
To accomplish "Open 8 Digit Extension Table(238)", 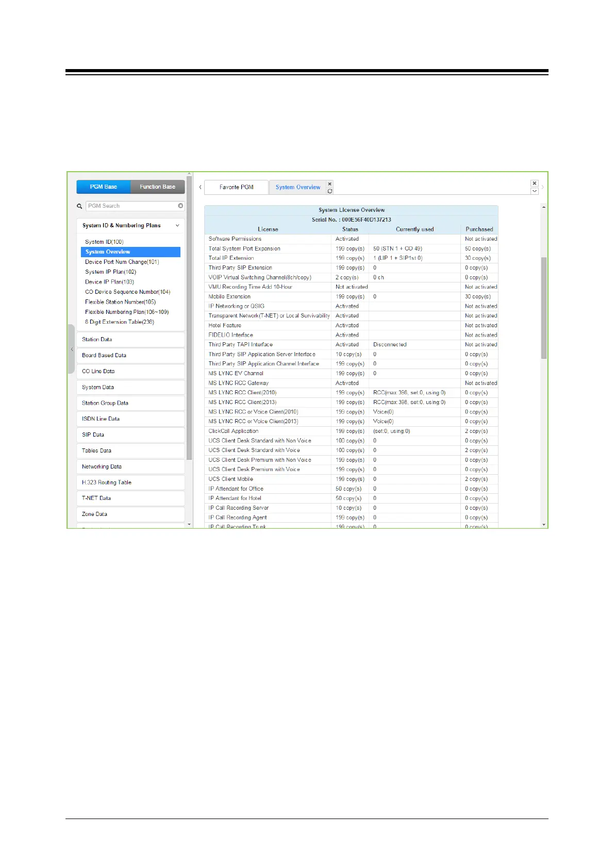I will point(120,322).
